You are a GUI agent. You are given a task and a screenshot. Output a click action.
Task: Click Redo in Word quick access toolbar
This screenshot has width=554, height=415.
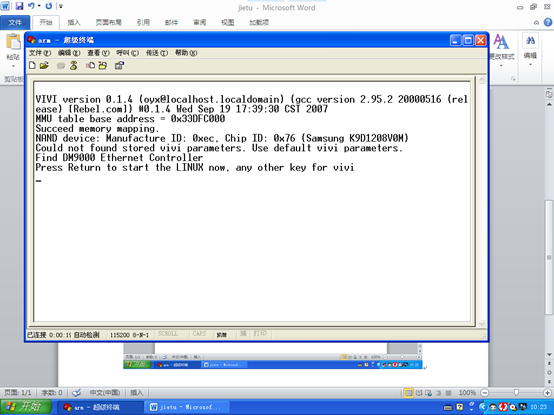(49, 6)
